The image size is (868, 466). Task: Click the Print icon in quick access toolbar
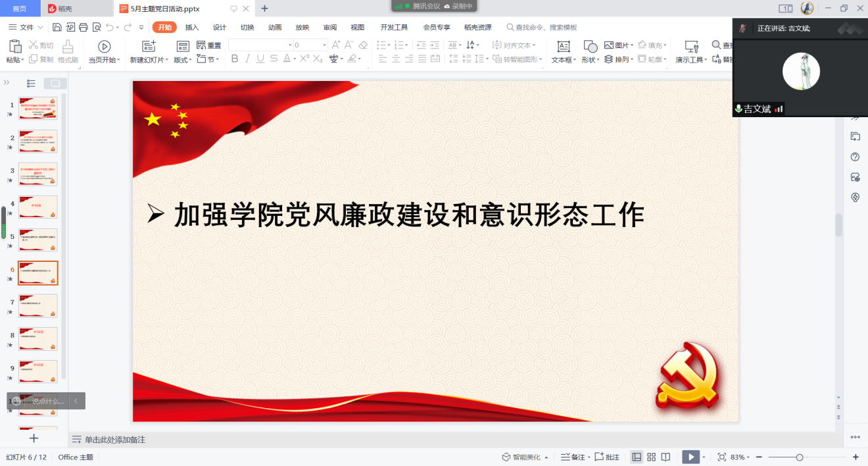coord(84,27)
